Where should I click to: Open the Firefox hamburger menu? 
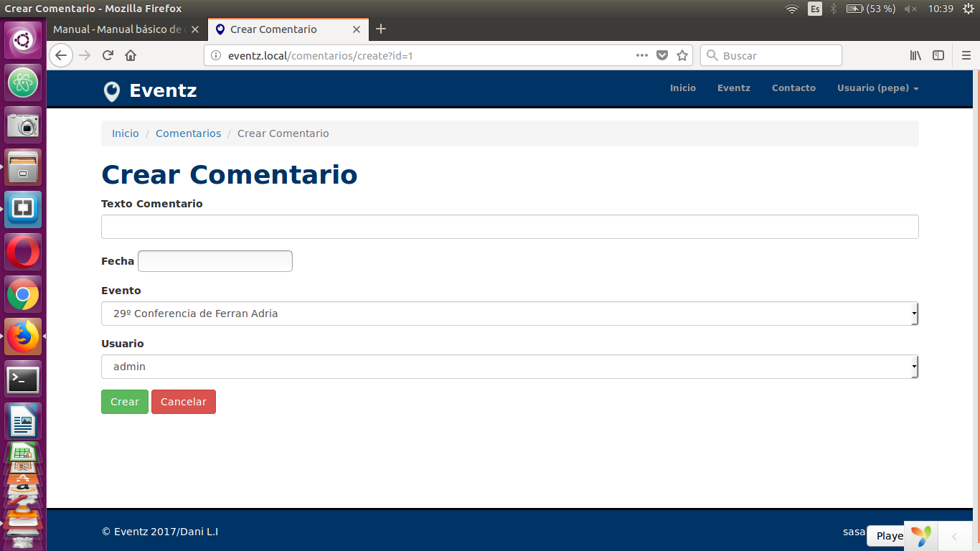[966, 55]
